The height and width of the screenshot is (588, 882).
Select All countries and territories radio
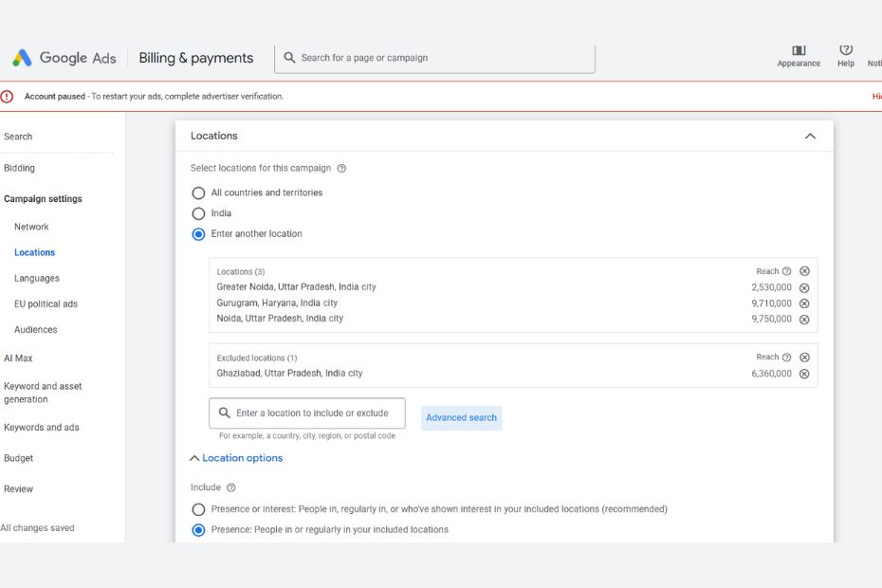coord(198,193)
